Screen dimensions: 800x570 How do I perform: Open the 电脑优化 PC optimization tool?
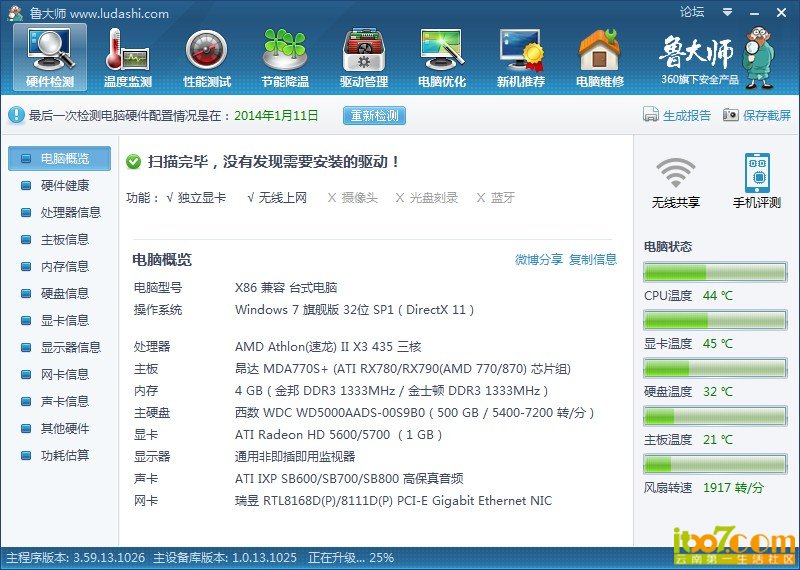click(442, 57)
